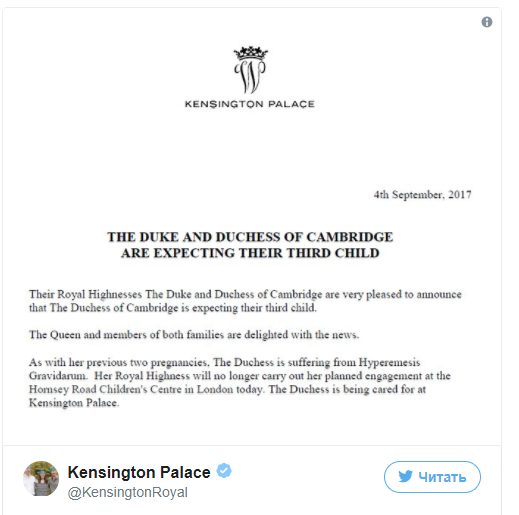Click the sentence about The Queen and members
Viewport: 519px width, 515px height.
(194, 334)
